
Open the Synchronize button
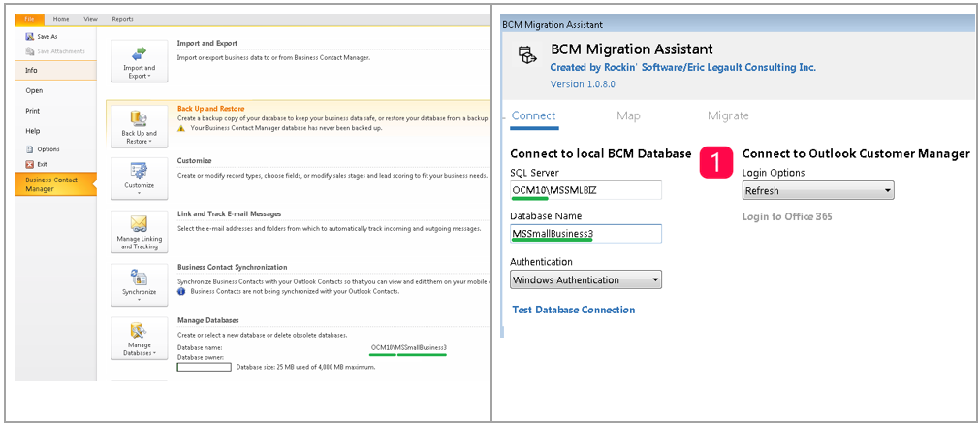(x=139, y=285)
